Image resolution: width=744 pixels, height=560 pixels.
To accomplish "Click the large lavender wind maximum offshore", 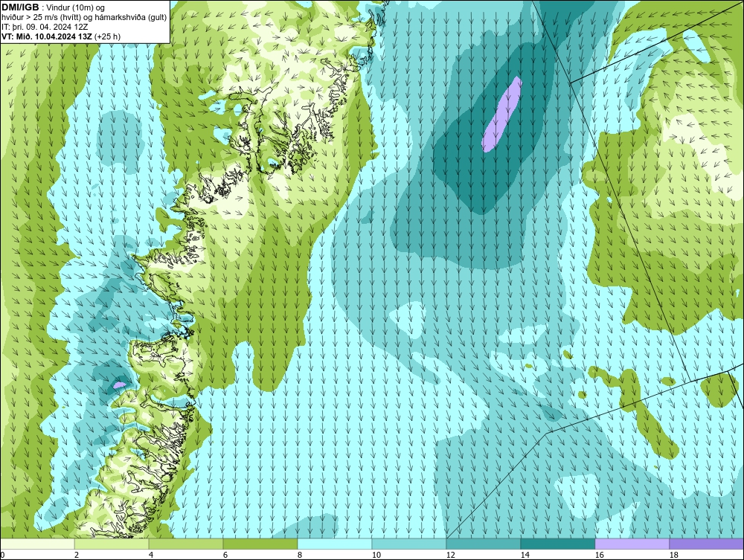I will pos(501,115).
